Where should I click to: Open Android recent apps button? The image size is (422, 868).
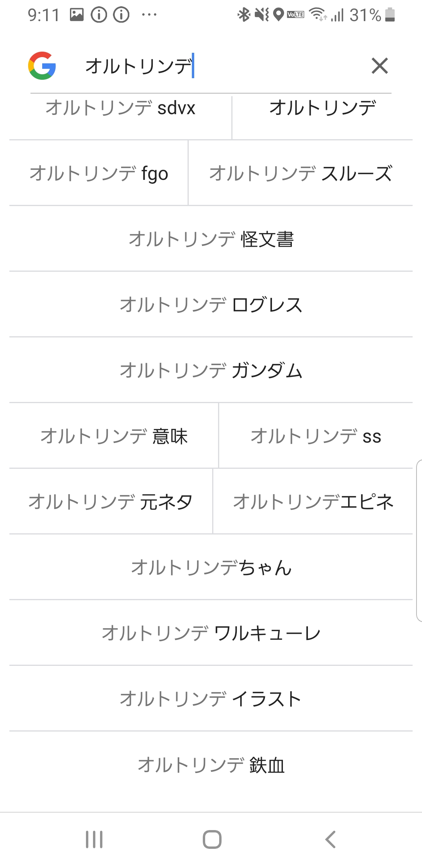point(94,839)
